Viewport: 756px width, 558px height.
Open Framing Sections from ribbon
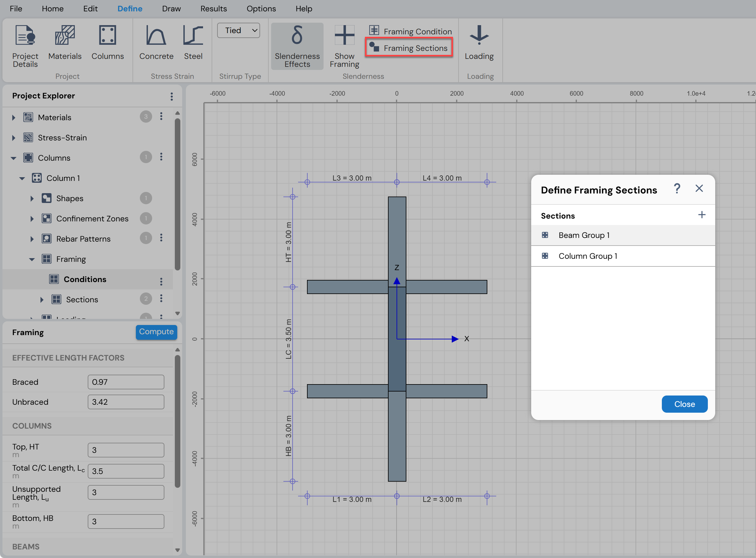click(409, 48)
